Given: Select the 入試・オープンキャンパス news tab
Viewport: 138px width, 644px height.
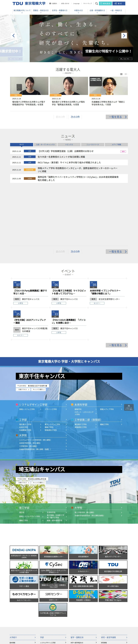Looking at the screenshot, I should (45, 144).
